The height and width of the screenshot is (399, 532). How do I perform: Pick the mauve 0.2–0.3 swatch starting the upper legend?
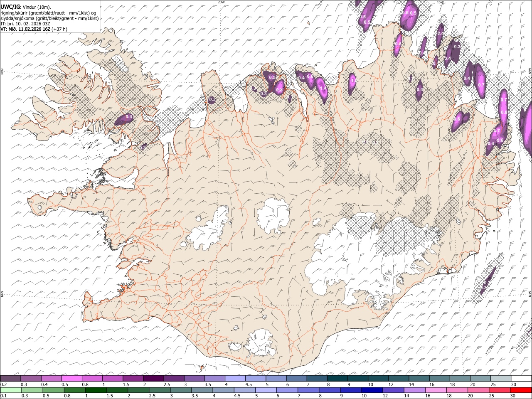pyautogui.click(x=10, y=379)
